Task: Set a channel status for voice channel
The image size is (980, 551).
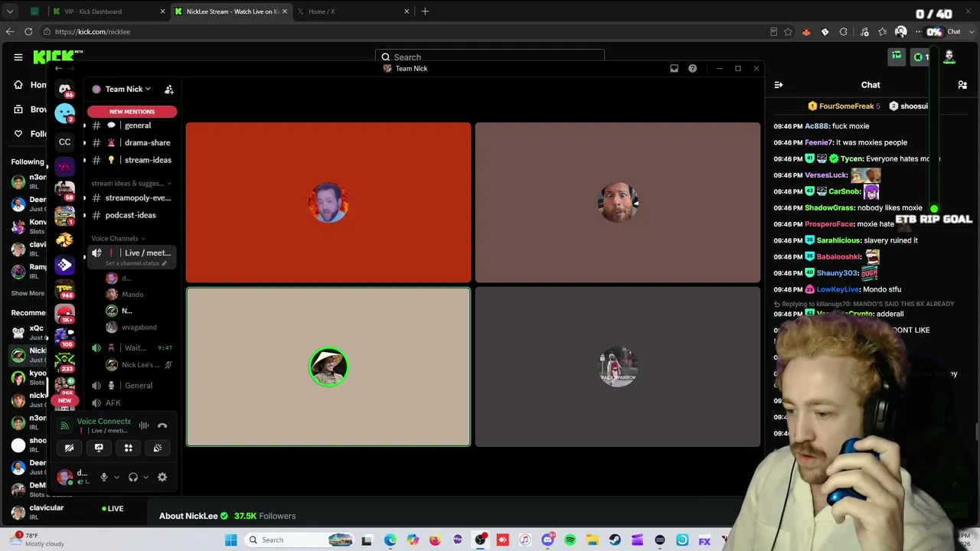Action: point(136,263)
